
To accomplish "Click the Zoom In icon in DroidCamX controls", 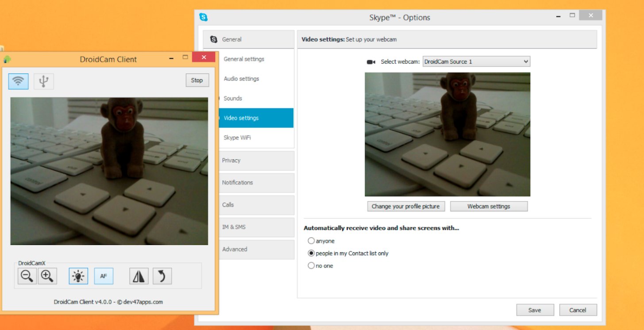I will 47,276.
